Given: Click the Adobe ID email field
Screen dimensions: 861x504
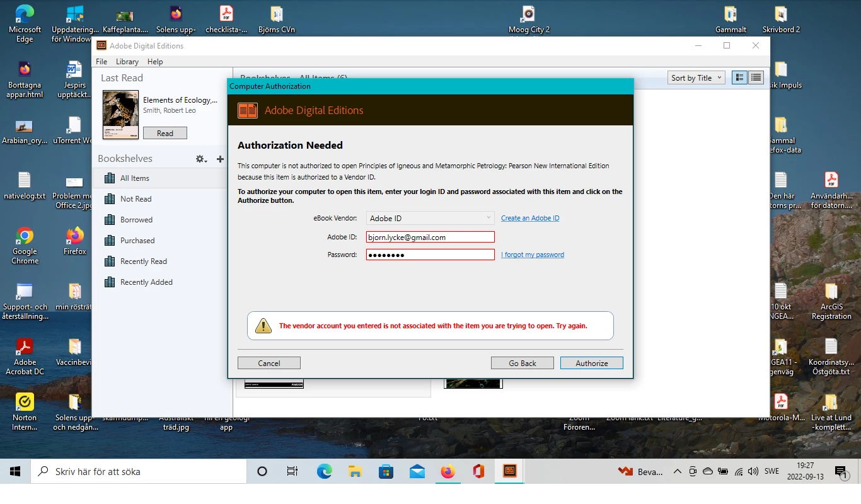Looking at the screenshot, I should coord(430,237).
